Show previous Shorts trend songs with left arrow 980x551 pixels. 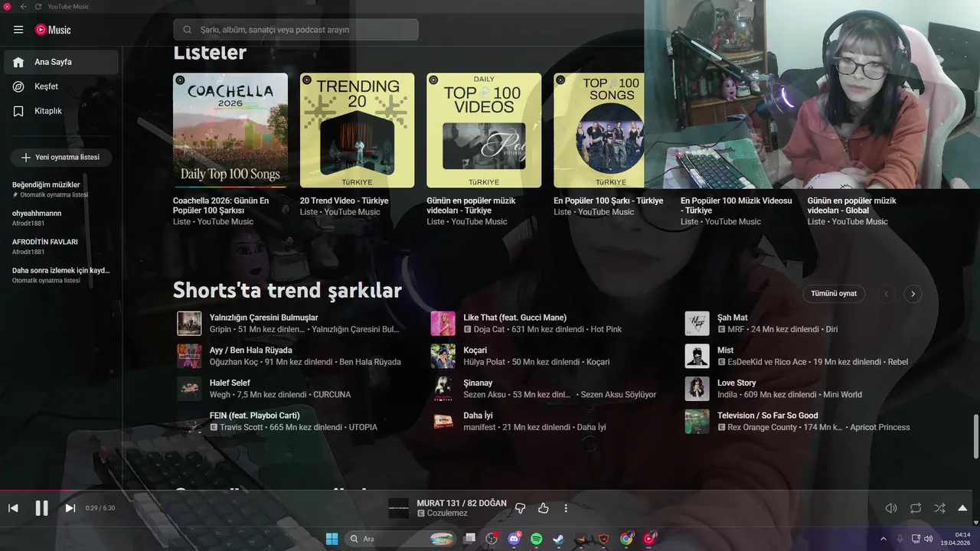[x=887, y=293]
